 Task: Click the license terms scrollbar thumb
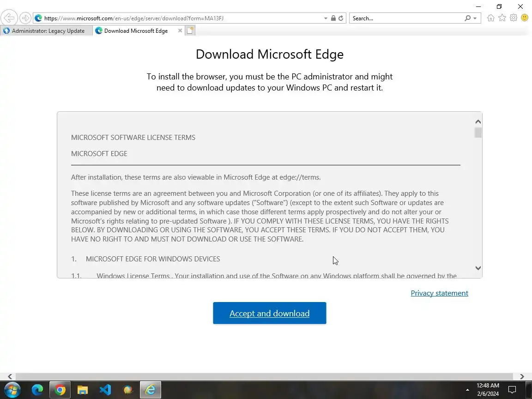coord(478,133)
